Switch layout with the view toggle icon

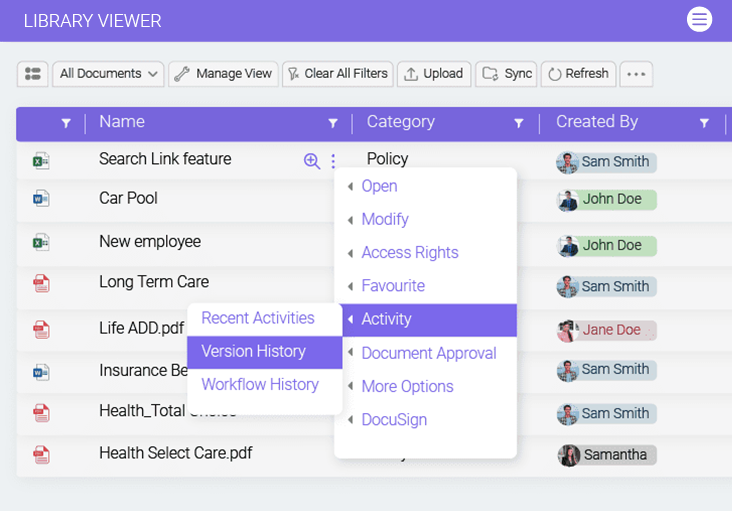coord(33,74)
